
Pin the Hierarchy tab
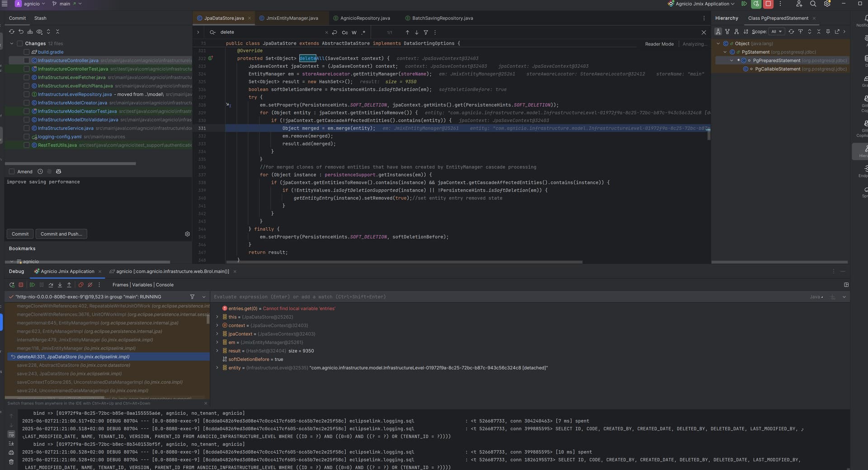coord(828,32)
